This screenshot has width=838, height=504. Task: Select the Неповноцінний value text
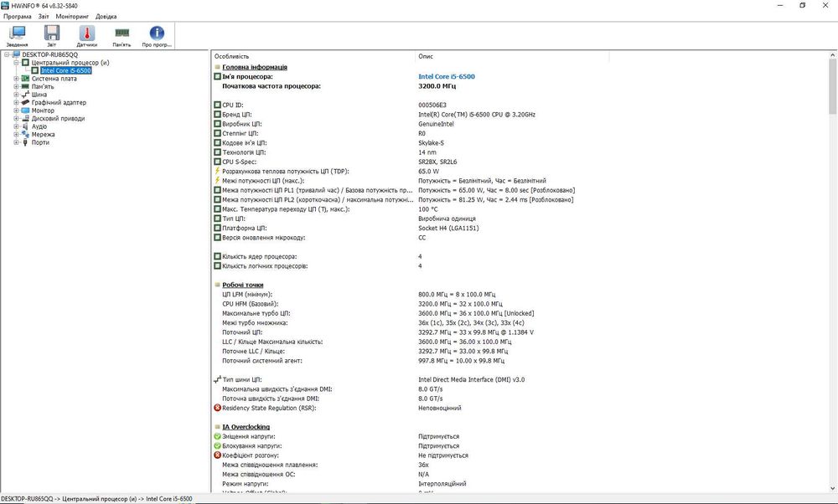[x=439, y=408]
